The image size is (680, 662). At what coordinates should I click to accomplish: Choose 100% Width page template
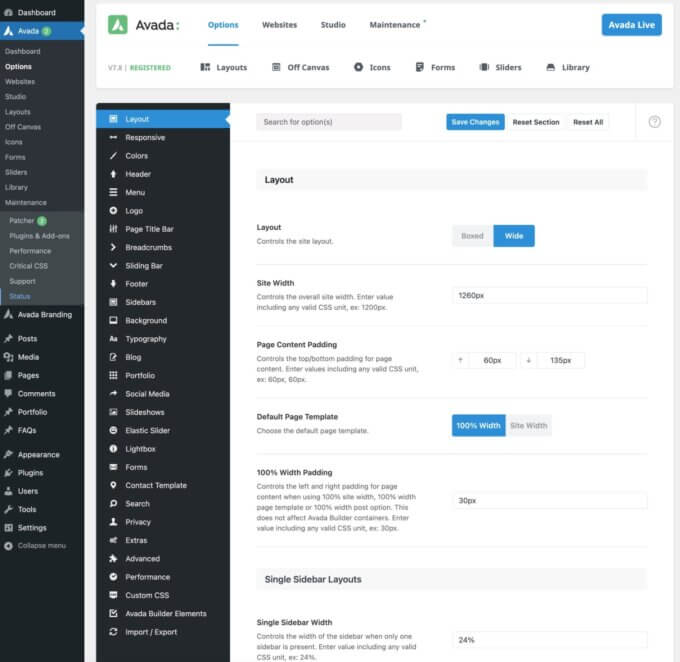click(478, 426)
